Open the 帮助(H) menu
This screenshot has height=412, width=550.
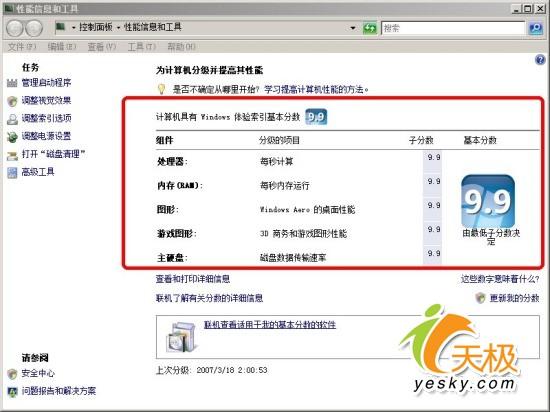[x=181, y=47]
